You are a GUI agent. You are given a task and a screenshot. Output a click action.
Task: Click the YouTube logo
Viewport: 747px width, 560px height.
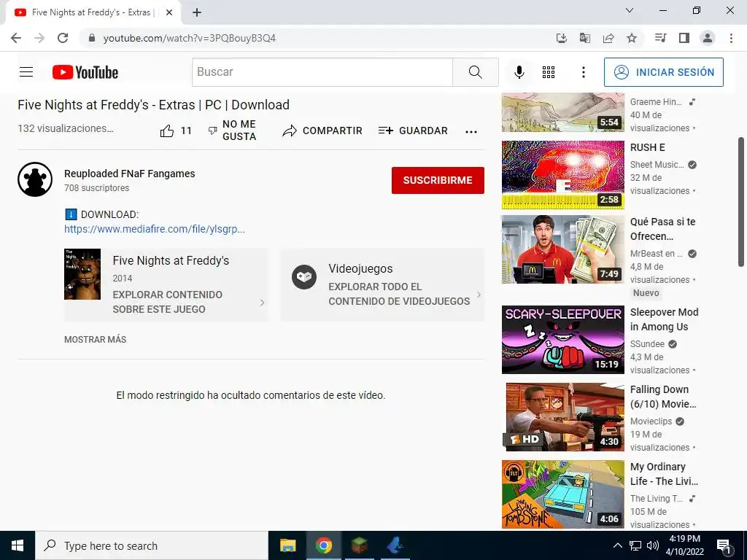tap(85, 72)
